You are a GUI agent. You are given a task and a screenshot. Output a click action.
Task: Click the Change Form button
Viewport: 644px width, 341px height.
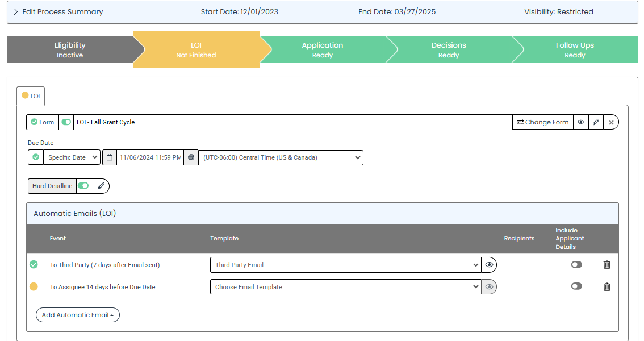pyautogui.click(x=543, y=122)
